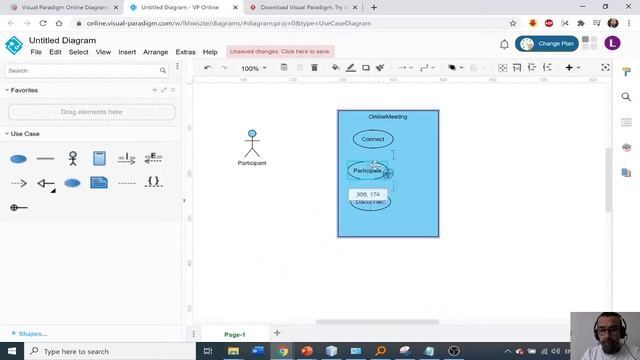This screenshot has width=640, height=360.
Task: Open the Help menu
Action: tap(210, 52)
